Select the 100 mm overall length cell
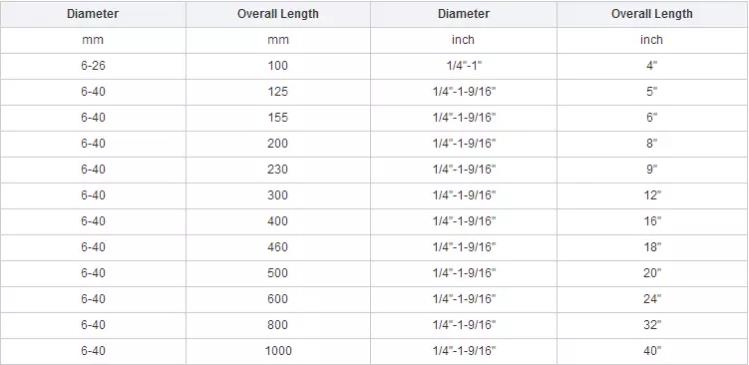Screen dimensions: 749x365 [x=278, y=66]
